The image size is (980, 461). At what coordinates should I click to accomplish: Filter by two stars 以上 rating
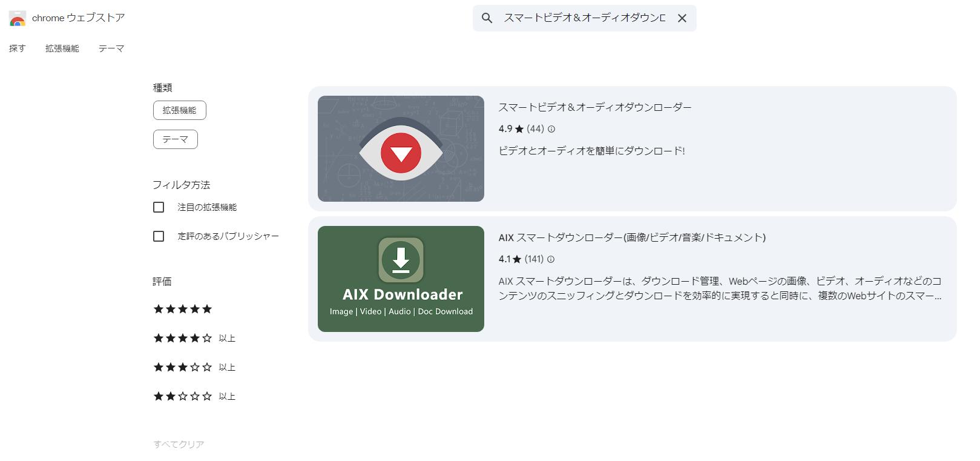click(194, 396)
